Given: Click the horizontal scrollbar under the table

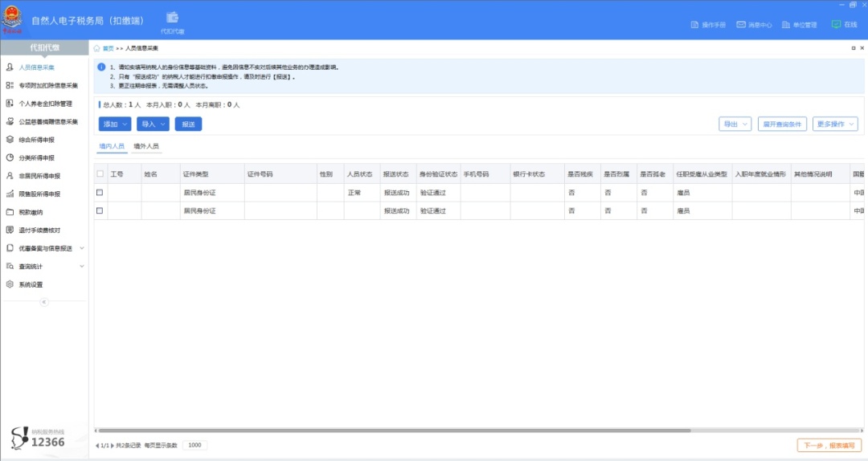Looking at the screenshot, I should point(392,430).
